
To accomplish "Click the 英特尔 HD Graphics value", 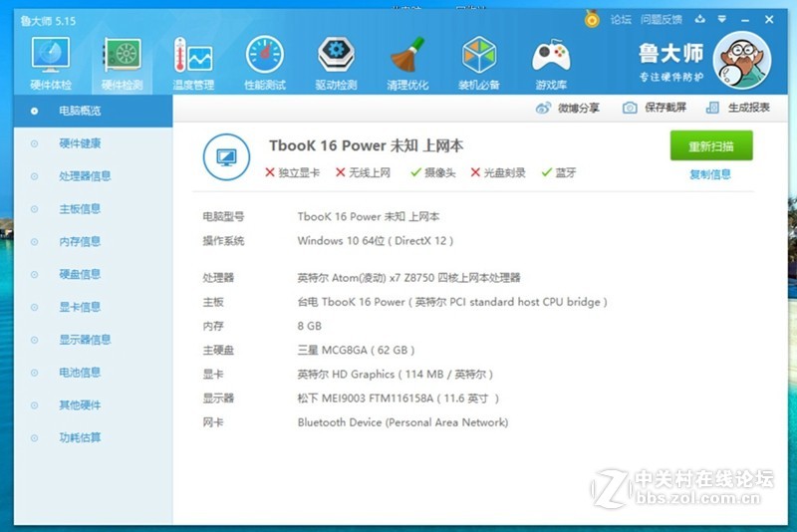I will 395,375.
